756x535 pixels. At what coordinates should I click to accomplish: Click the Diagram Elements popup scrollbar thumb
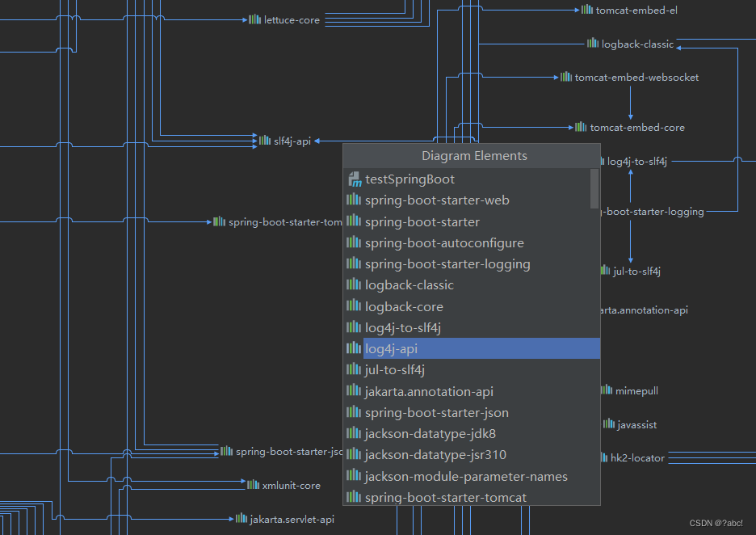click(594, 188)
